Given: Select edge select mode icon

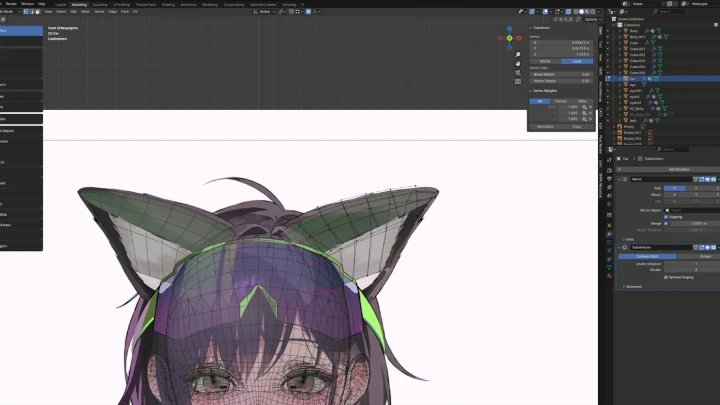Looking at the screenshot, I should [x=32, y=11].
